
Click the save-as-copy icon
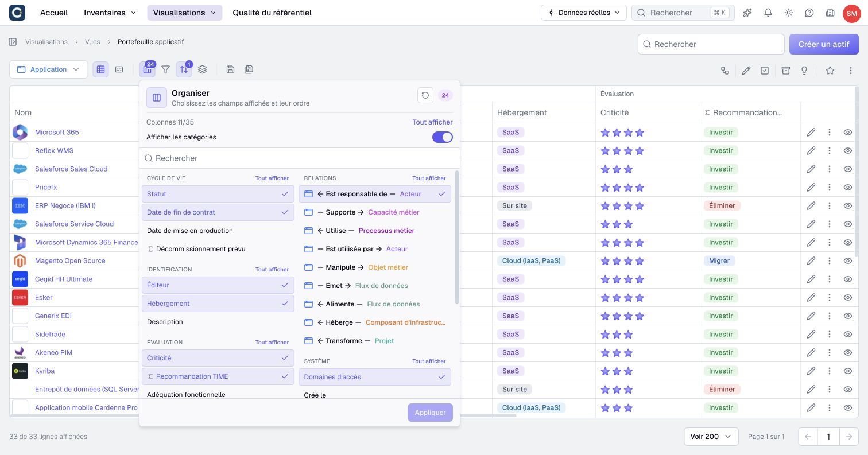click(x=249, y=69)
